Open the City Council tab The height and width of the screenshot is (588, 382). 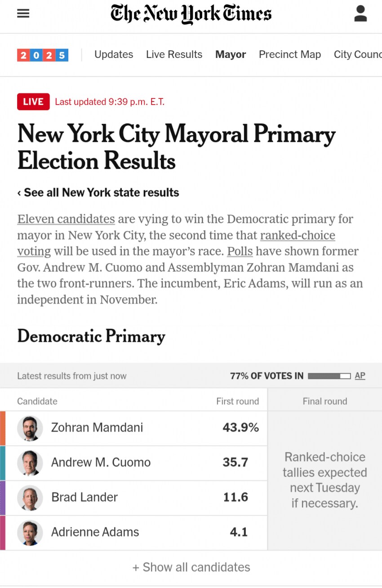click(358, 55)
